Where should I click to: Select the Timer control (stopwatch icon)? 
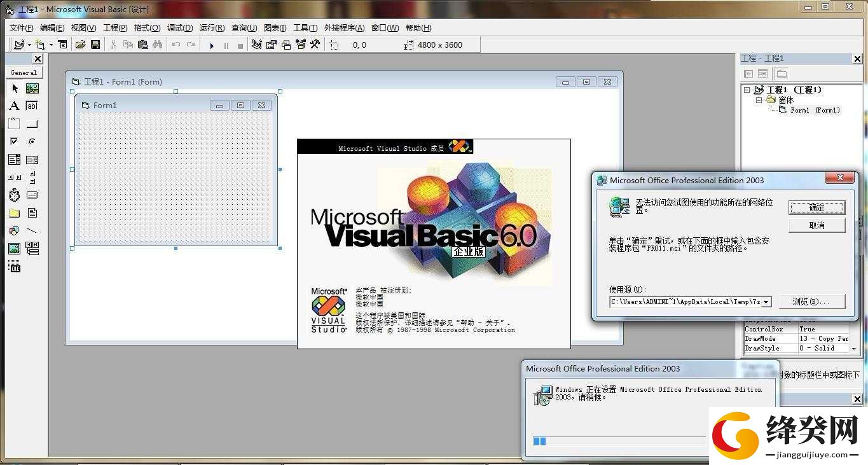click(15, 195)
